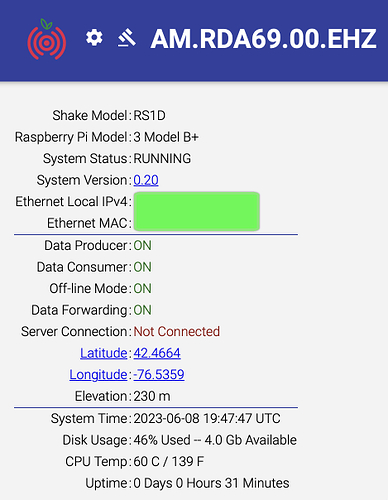Open the Longitude label link
The height and width of the screenshot is (500, 388).
tap(98, 375)
